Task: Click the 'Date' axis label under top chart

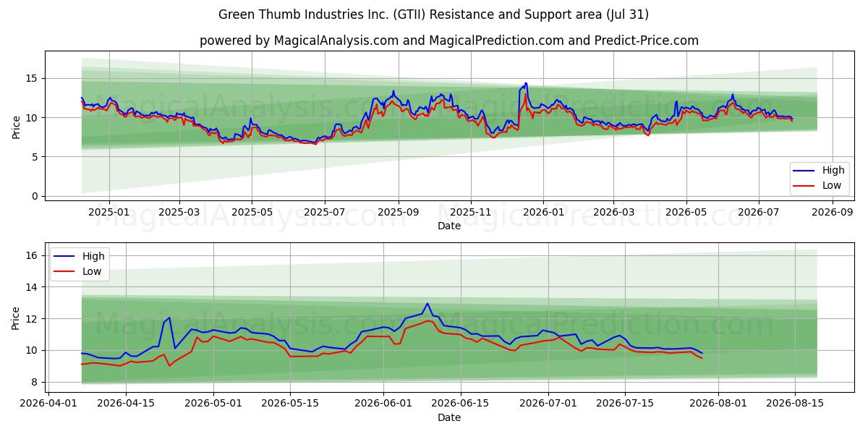Action: tap(449, 226)
